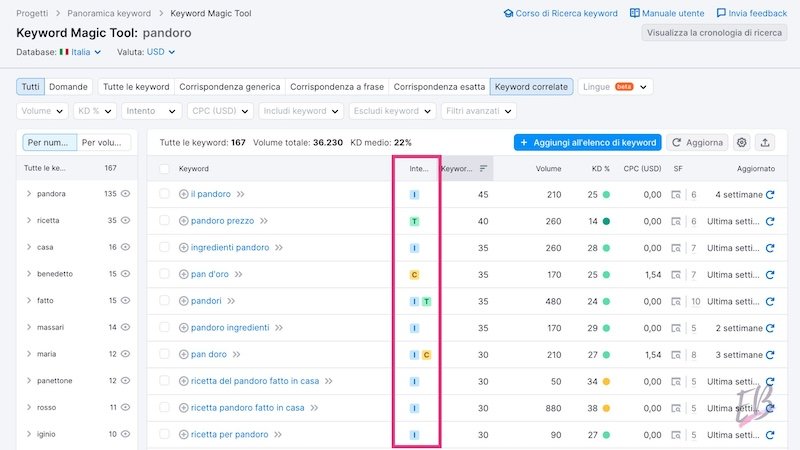View SERP icon for 'pandori'
800x450 pixels.
pos(676,301)
